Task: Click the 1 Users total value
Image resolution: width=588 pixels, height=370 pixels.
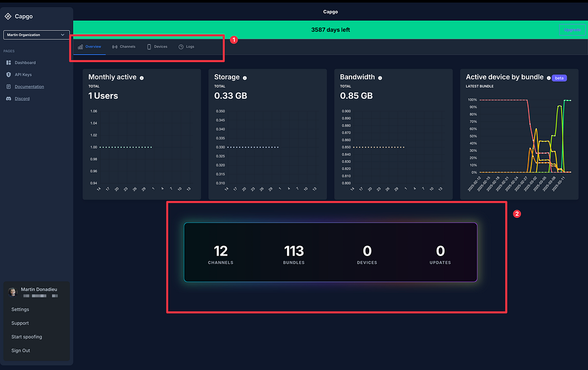Action: [x=103, y=96]
